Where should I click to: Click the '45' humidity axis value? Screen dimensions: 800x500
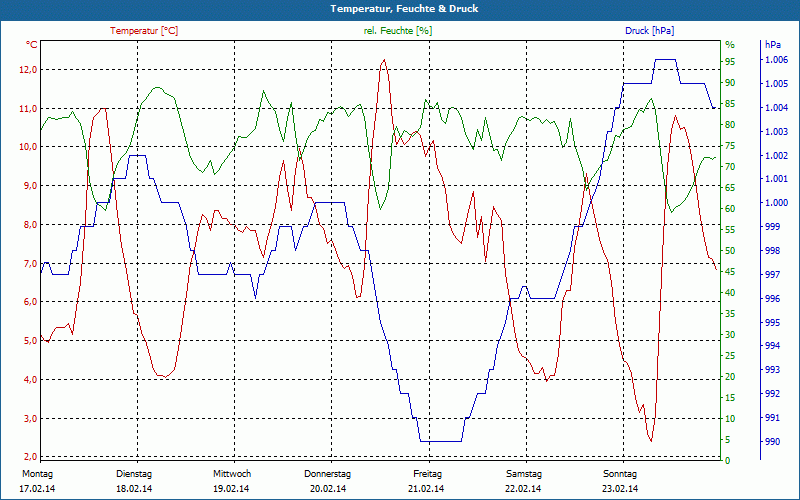(x=730, y=272)
